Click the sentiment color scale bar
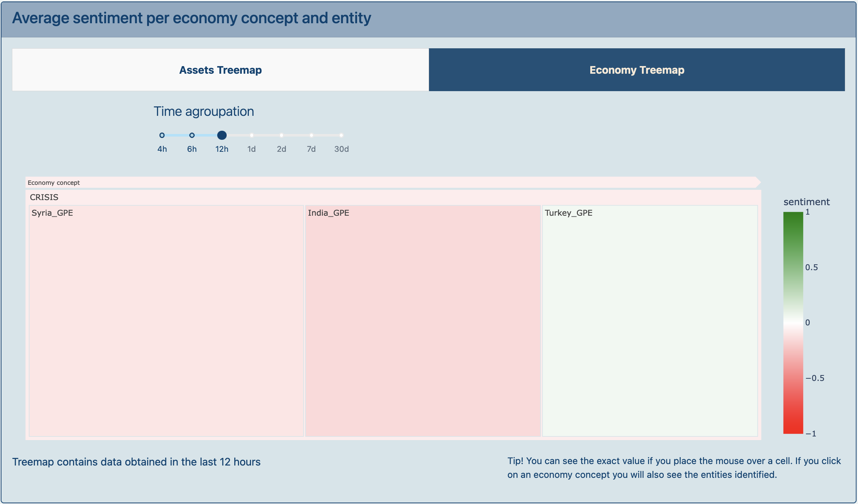Screen dimensions: 858x504 coord(793,323)
